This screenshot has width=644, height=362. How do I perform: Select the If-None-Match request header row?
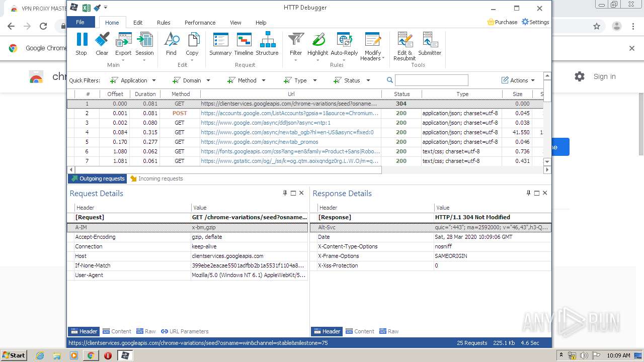coord(188,265)
